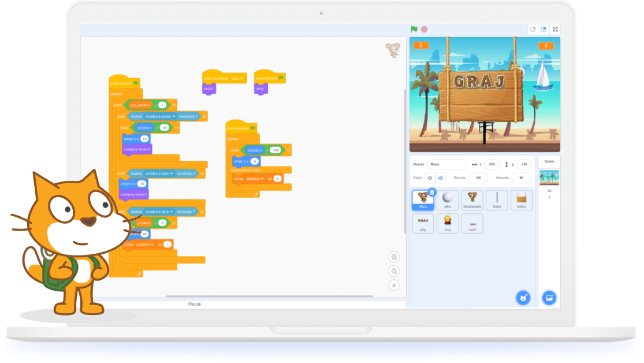Edit the Rozmiar size field
This screenshot has height=363, width=644.
click(x=478, y=178)
